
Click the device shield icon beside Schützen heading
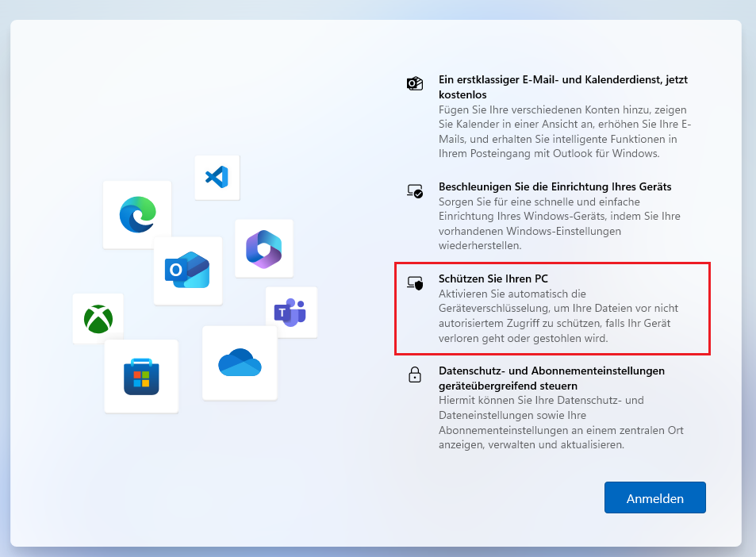415,282
